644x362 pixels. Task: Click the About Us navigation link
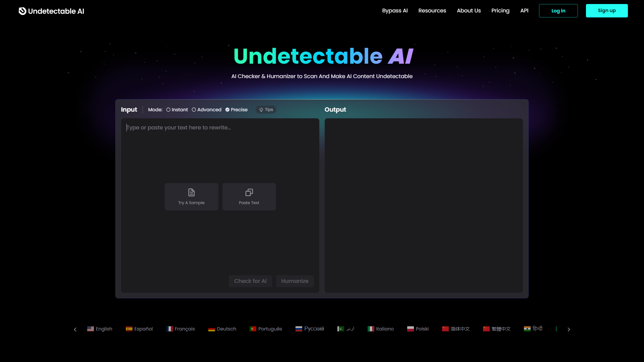[468, 11]
